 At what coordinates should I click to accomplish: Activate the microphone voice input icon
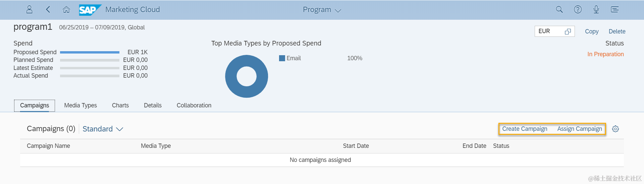point(596,9)
